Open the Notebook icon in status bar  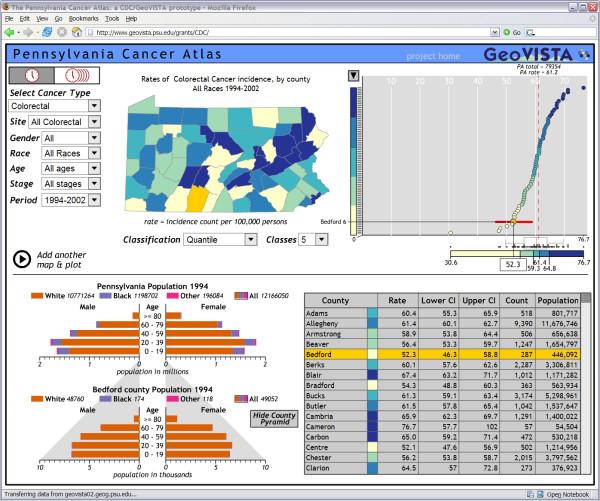pyautogui.click(x=540, y=494)
